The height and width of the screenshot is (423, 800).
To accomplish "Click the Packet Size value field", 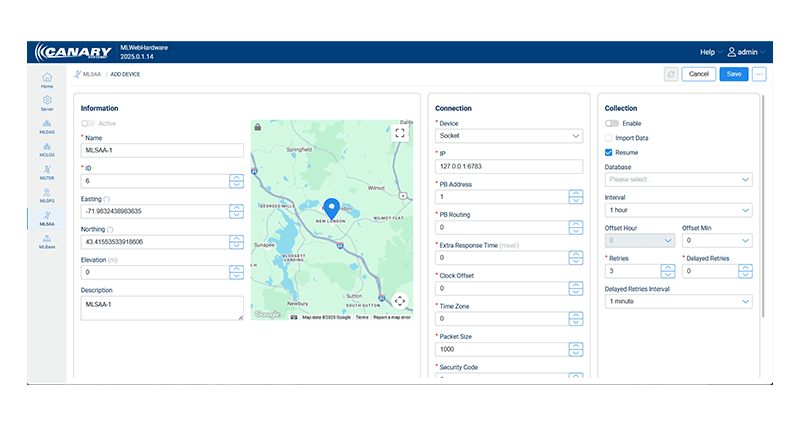I will [x=502, y=350].
